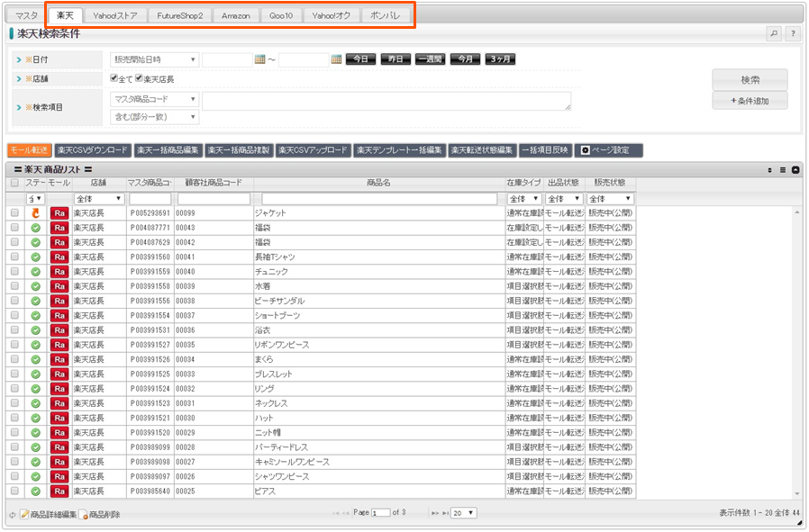809x532 pixels.
Task: Go to the first page with pager icon
Action: 336,513
